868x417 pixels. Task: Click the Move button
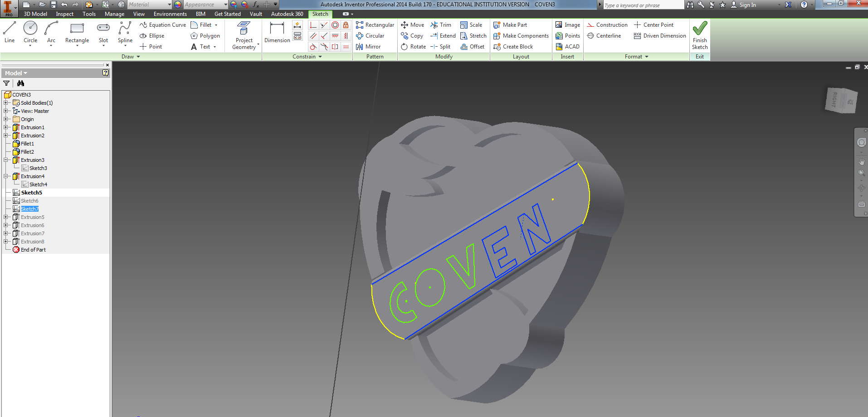[413, 25]
